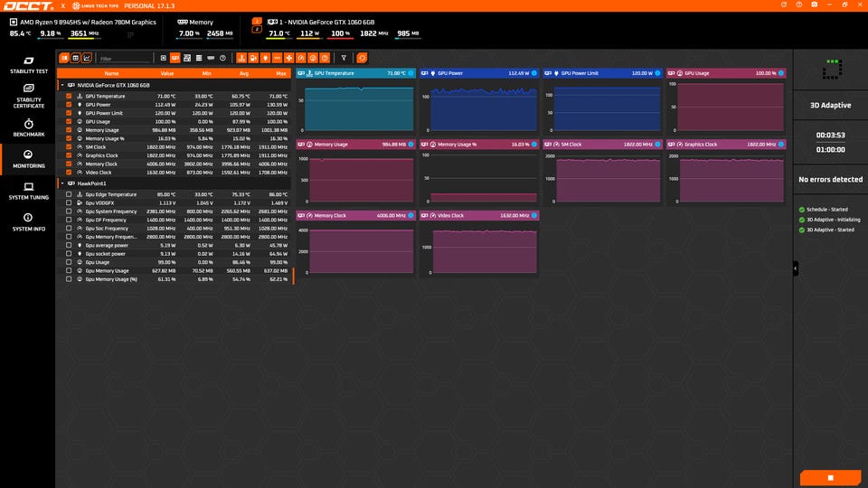
Task: Switch to table-only view icon
Action: (x=75, y=58)
